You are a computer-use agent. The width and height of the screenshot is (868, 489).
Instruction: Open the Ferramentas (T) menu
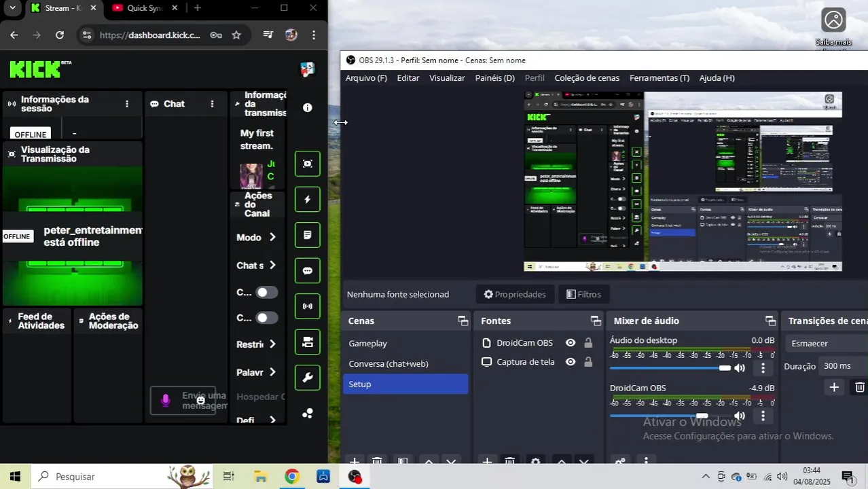pos(659,78)
